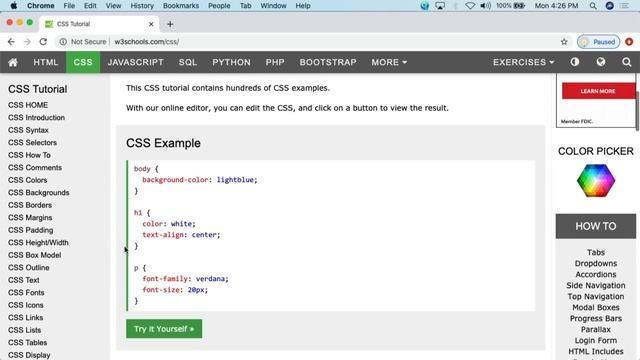Image resolution: width=640 pixels, height=360 pixels.
Task: Open the AirPlay display menu icon
Action: (440, 6)
